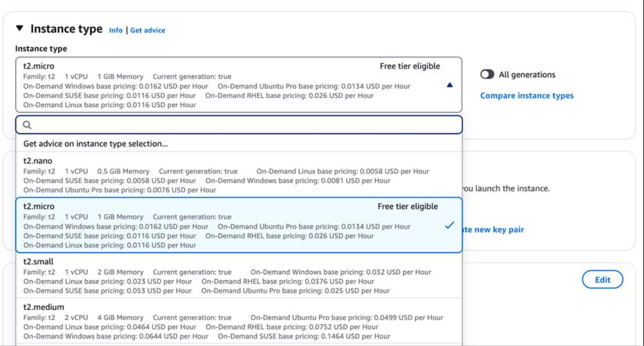
Task: Select the t2.small instance option
Action: click(38, 262)
